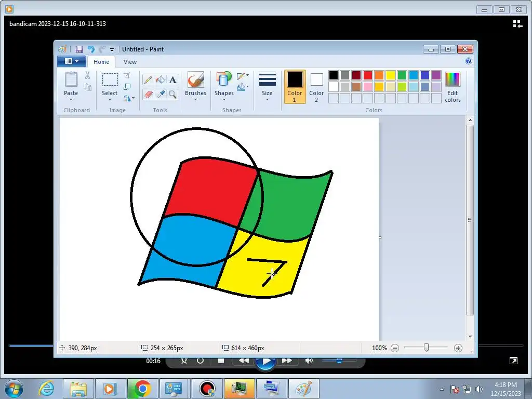Switch to the Home ribbon tab
The width and height of the screenshot is (532, 399).
(101, 62)
